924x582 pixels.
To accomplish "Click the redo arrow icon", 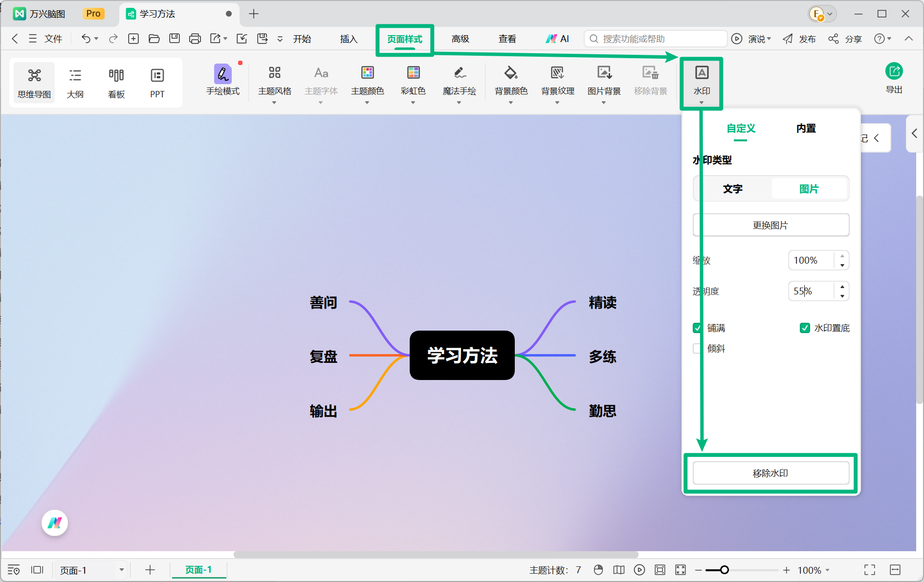I will click(x=113, y=39).
